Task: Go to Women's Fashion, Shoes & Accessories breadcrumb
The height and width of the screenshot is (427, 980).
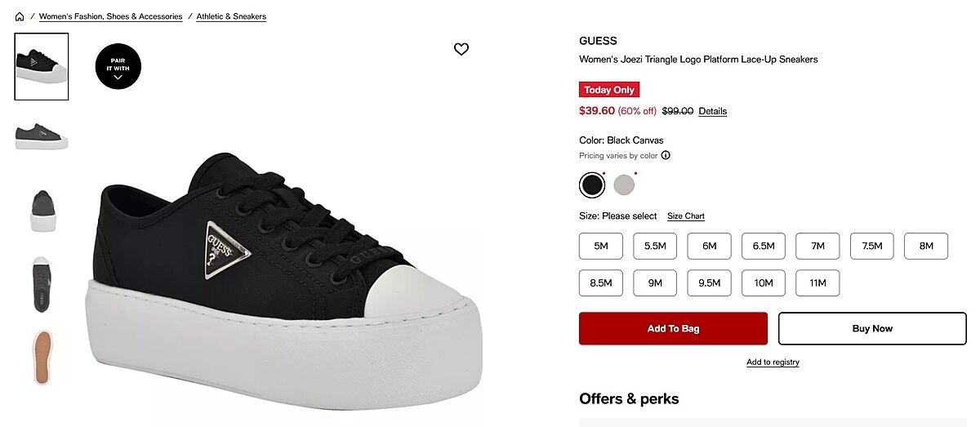Action: click(x=110, y=16)
